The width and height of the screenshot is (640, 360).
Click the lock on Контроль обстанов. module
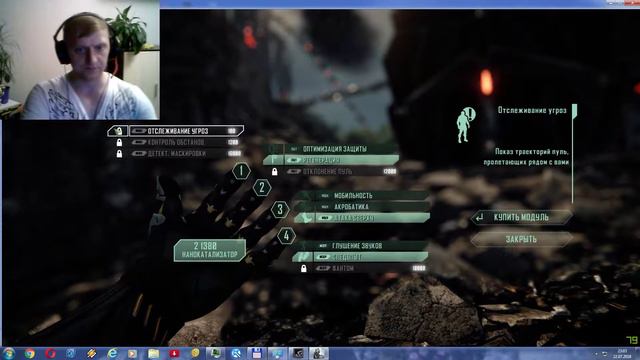pos(119,142)
